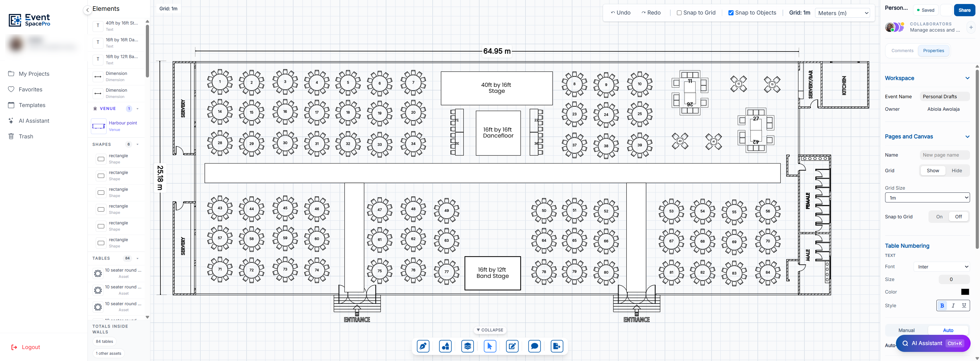Click the export file icon
This screenshot has height=361, width=980.
(x=557, y=346)
